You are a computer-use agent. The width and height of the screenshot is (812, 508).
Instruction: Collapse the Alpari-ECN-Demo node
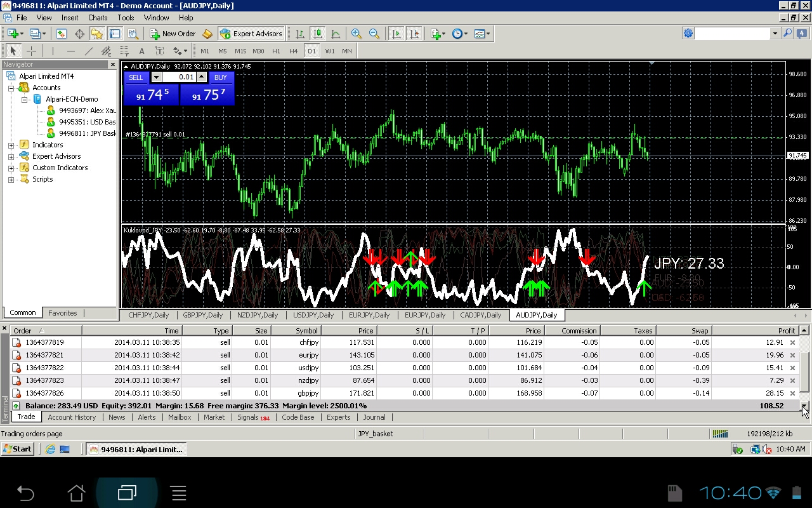click(24, 100)
